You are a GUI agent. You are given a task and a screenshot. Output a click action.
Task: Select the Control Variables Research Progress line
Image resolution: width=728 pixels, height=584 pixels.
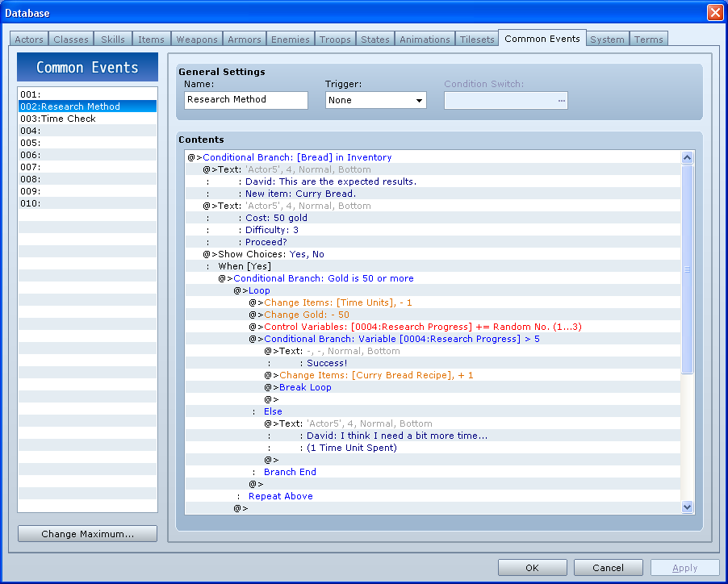423,327
